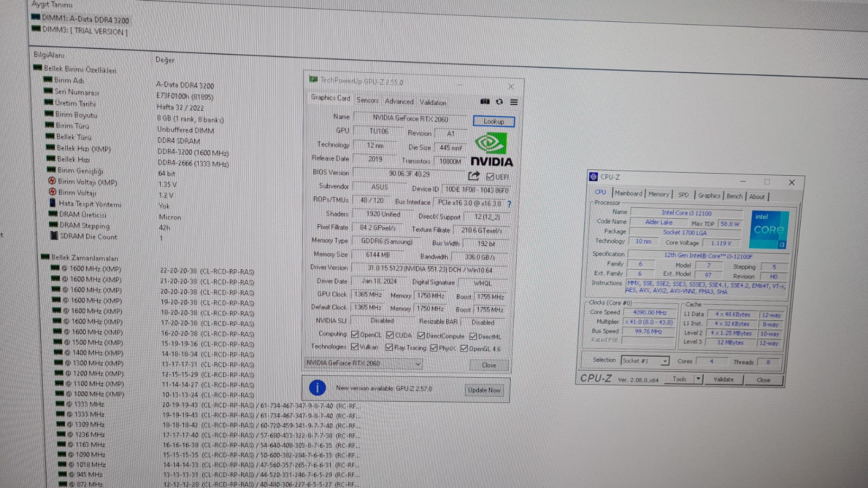This screenshot has width=868, height=488.
Task: Click the CPU-Z title bar app icon
Action: [x=593, y=176]
